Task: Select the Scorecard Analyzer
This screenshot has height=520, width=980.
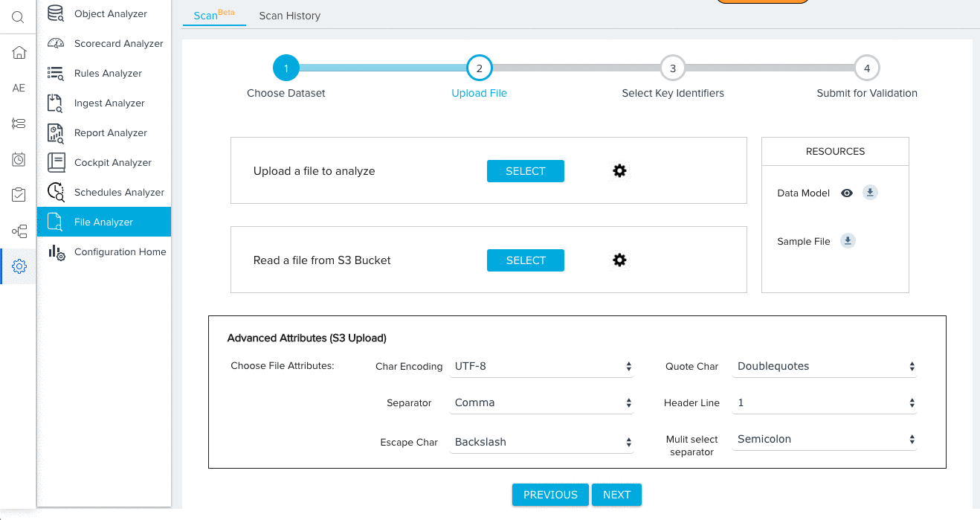Action: pos(118,43)
